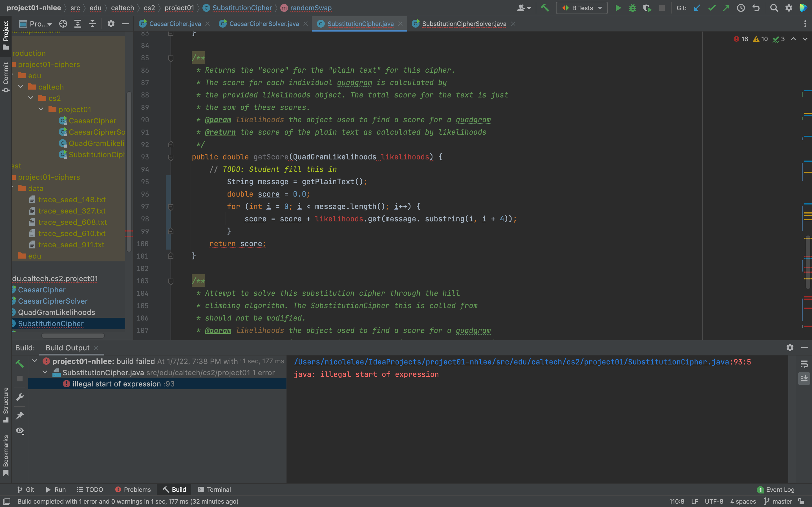The width and height of the screenshot is (812, 507).
Task: Open trace_seed_610.txt in project tree
Action: click(x=71, y=234)
